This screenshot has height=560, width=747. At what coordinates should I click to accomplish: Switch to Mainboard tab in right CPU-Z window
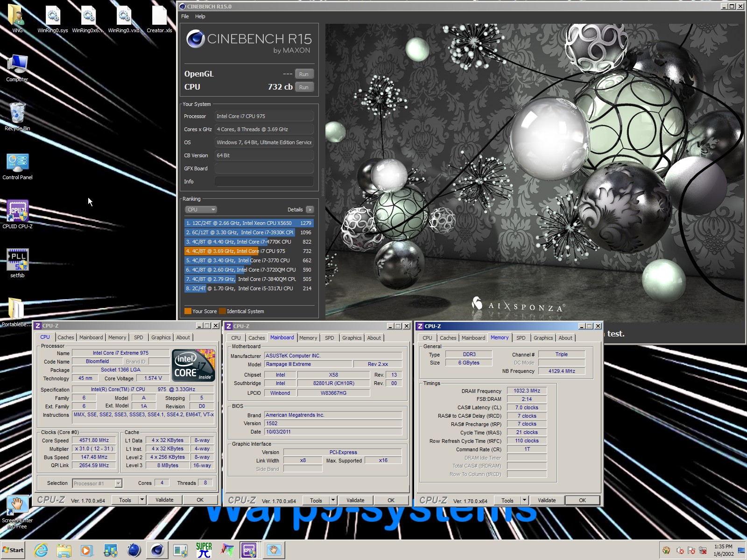473,338
